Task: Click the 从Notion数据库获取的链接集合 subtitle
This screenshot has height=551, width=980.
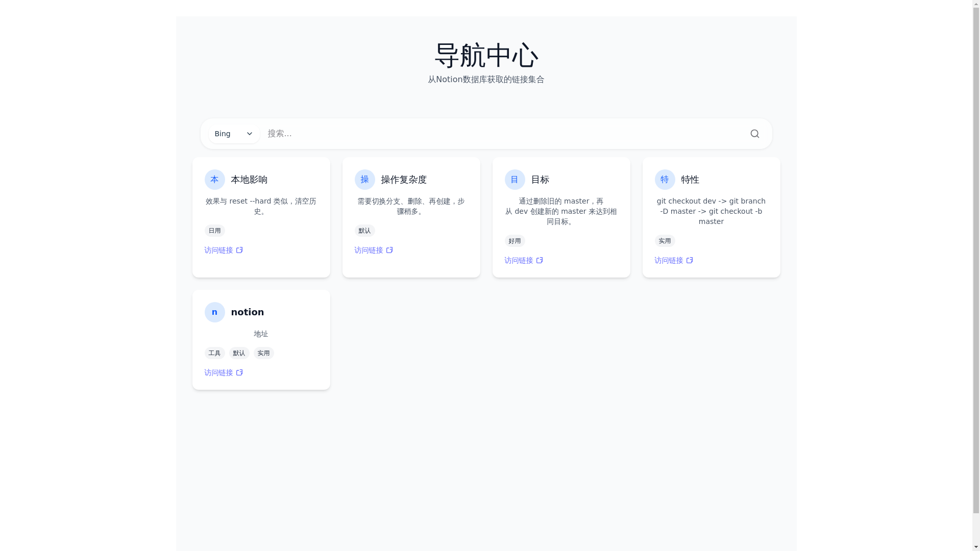Action: coord(486,80)
